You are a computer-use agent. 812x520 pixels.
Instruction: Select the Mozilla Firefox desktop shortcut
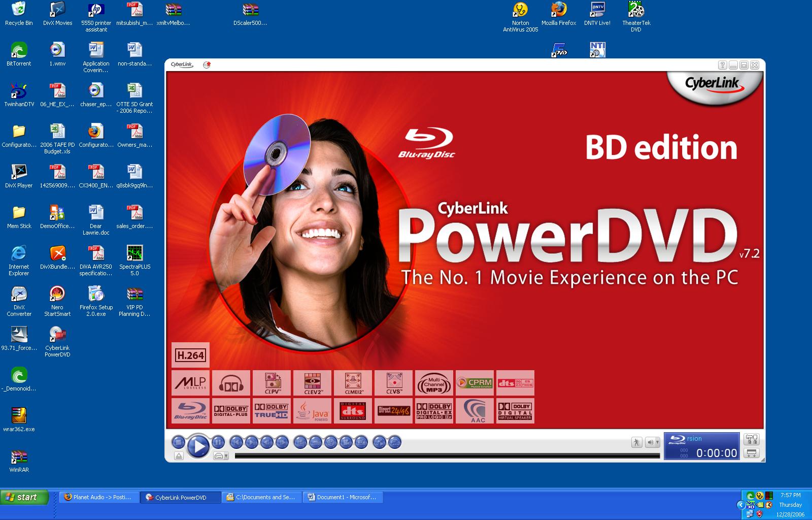pos(559,14)
